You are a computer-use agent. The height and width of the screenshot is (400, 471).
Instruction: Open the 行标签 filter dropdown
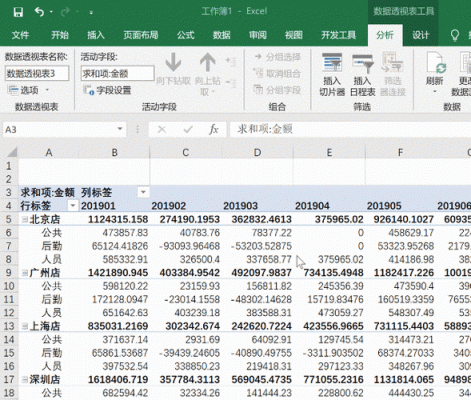[73, 206]
